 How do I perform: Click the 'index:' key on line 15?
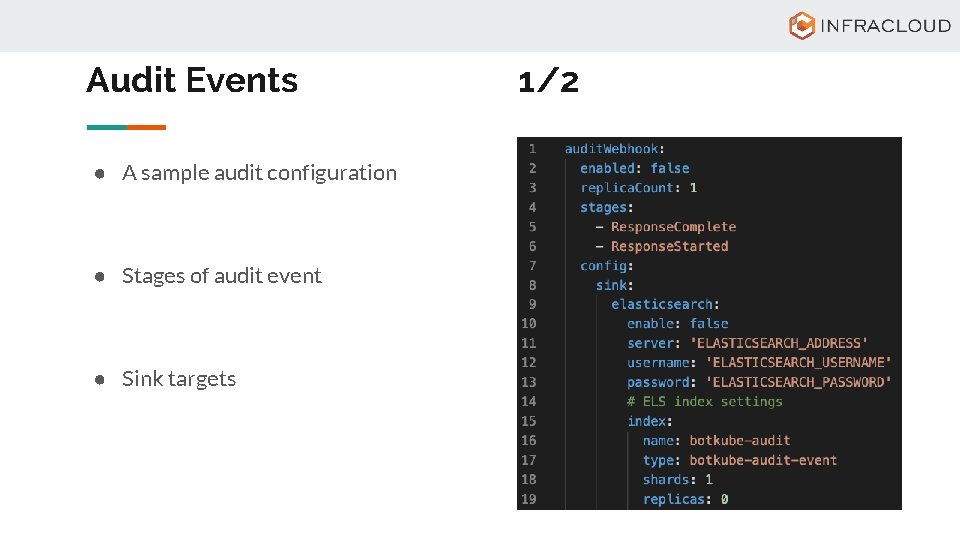pos(649,421)
